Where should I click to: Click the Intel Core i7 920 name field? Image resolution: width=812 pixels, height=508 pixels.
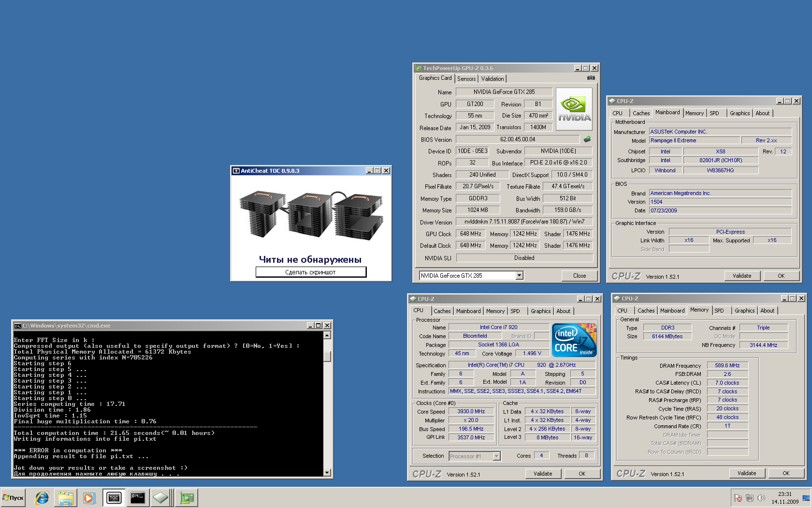click(x=499, y=327)
